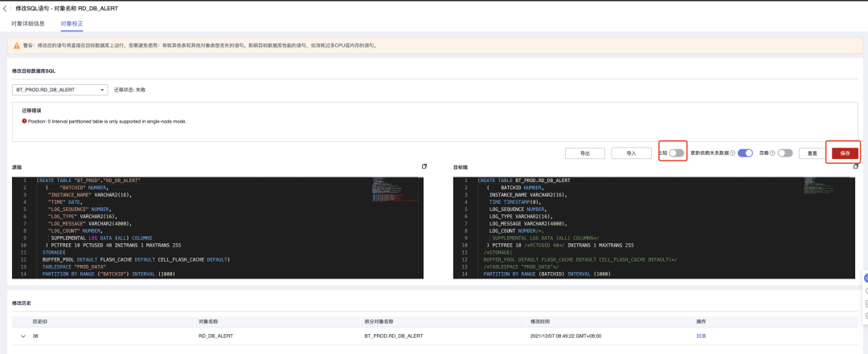Open help icon next to 更新依赖关系数据
868x354 pixels.
[732, 153]
